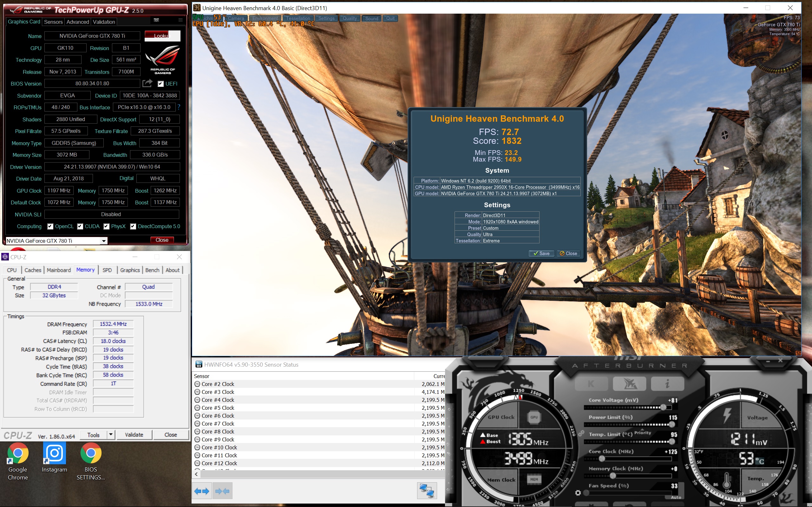Click Save in Heaven Benchmark results

541,253
